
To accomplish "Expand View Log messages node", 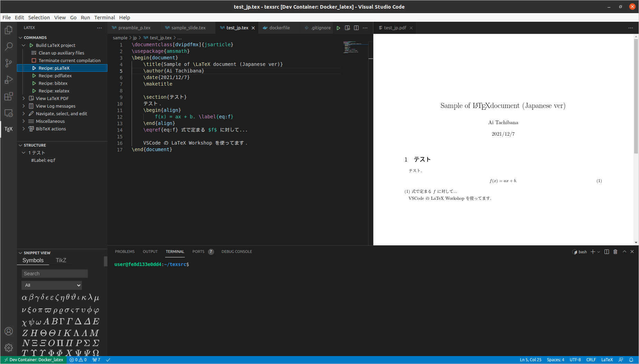I will [23, 106].
